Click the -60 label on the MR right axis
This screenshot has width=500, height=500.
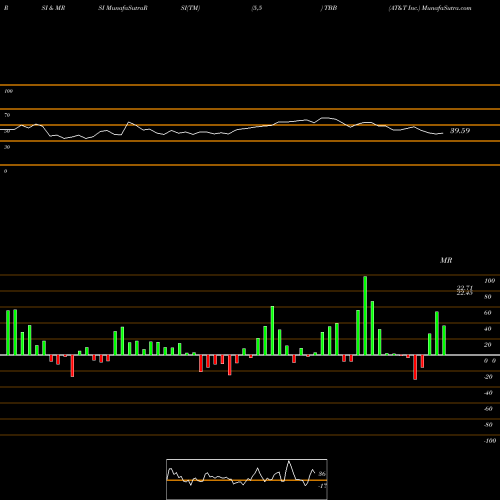click(488, 409)
